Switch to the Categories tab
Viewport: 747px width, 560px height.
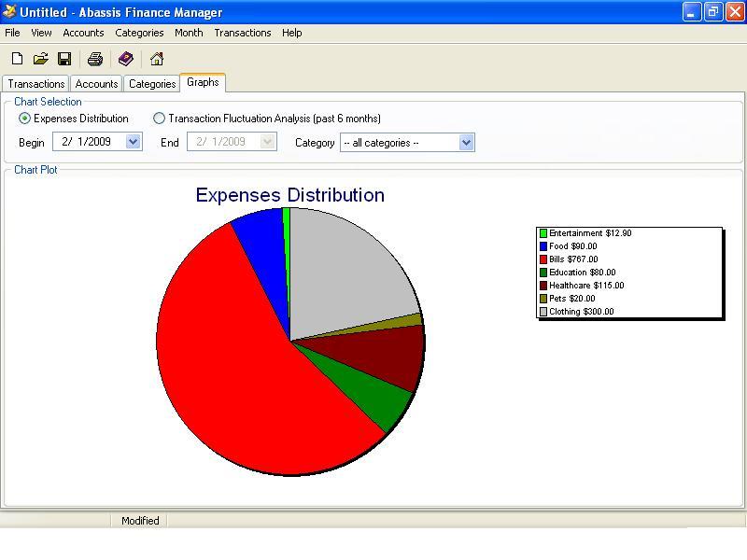151,83
